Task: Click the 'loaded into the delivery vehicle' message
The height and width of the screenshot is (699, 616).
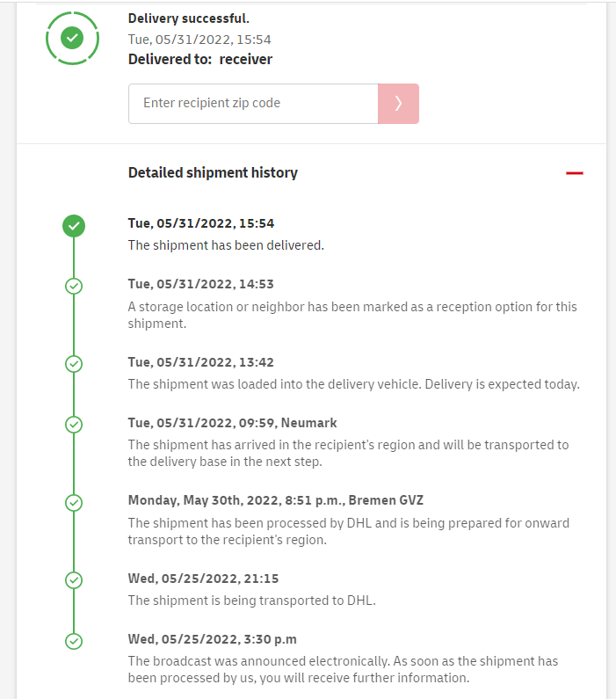Action: 353,384
